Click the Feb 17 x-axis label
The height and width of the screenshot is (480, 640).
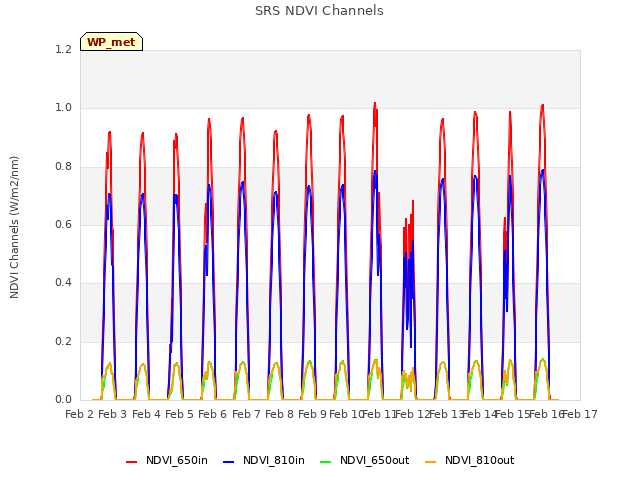point(580,414)
